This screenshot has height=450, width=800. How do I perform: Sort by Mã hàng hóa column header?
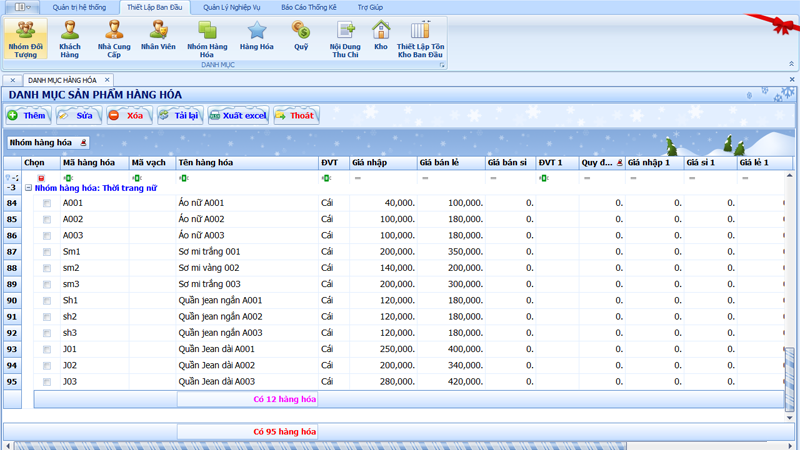click(94, 163)
